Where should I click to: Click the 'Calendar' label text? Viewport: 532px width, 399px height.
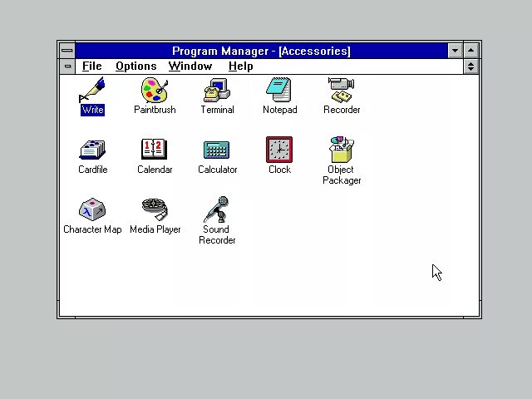(x=155, y=170)
